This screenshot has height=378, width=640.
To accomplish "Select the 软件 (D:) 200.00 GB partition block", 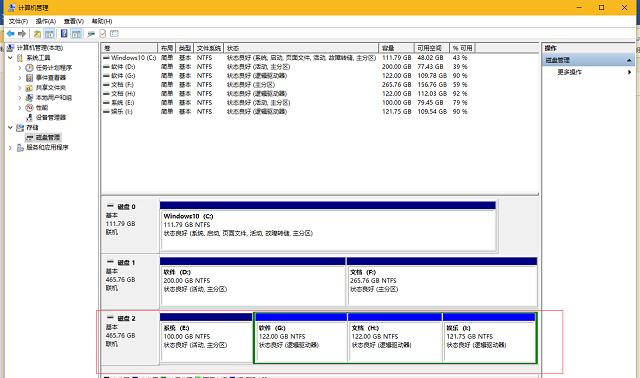I will (253, 282).
